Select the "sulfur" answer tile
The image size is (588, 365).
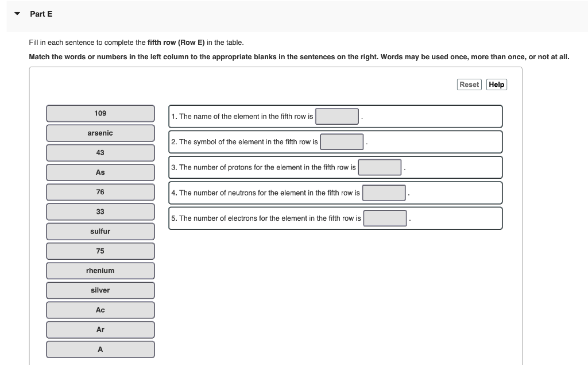coord(100,231)
